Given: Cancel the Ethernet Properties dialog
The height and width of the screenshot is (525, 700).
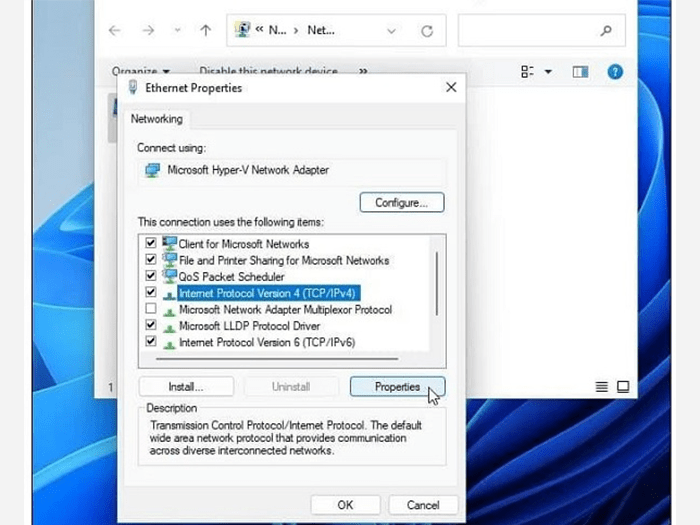Looking at the screenshot, I should pos(423,505).
